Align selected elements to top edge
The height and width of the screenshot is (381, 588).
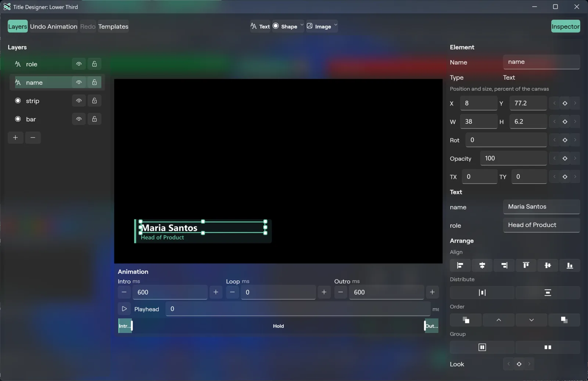(x=526, y=265)
